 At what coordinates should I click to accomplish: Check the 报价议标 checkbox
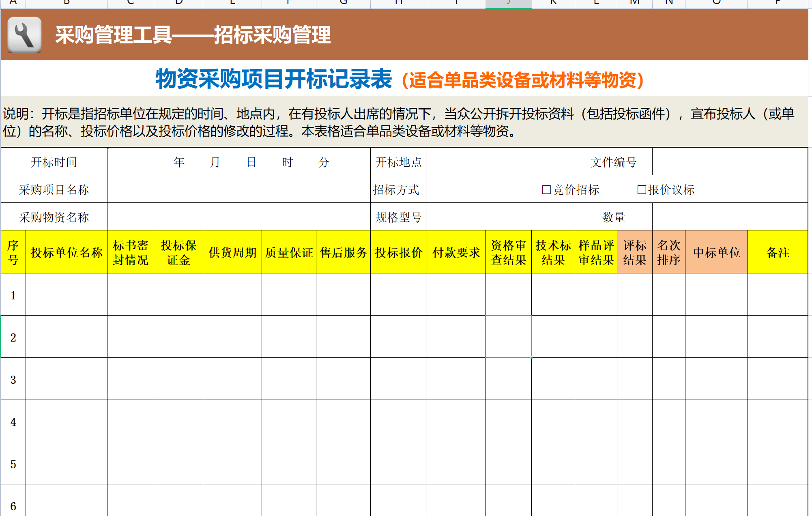641,189
